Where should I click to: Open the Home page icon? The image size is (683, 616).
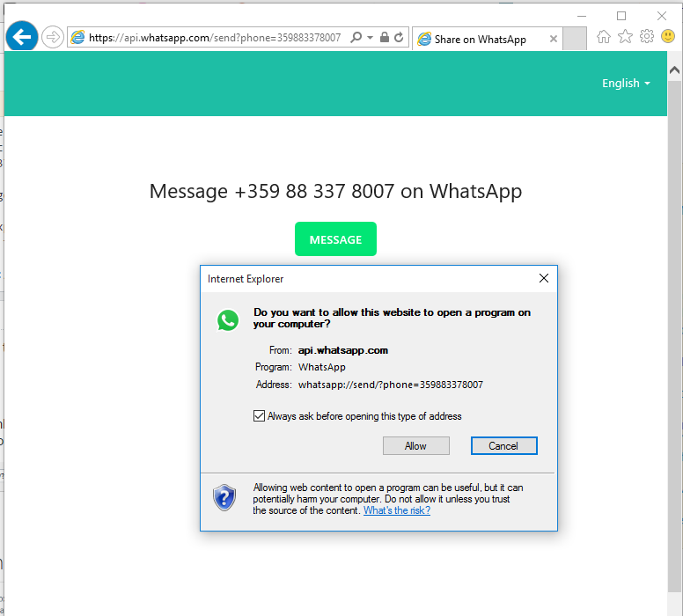click(x=604, y=37)
